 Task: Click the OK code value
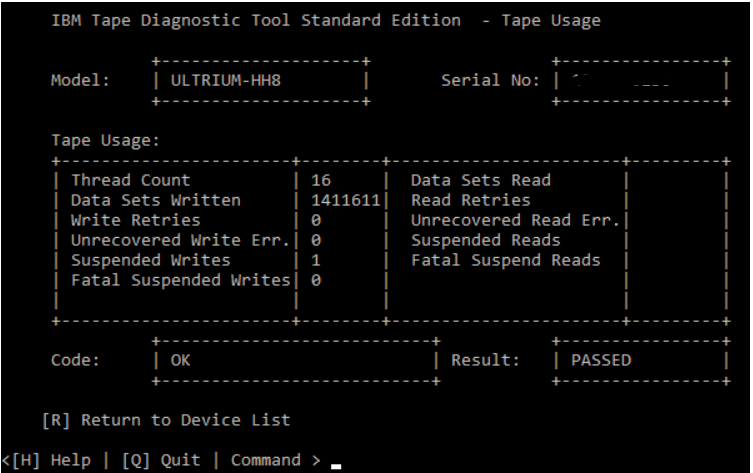(x=180, y=360)
